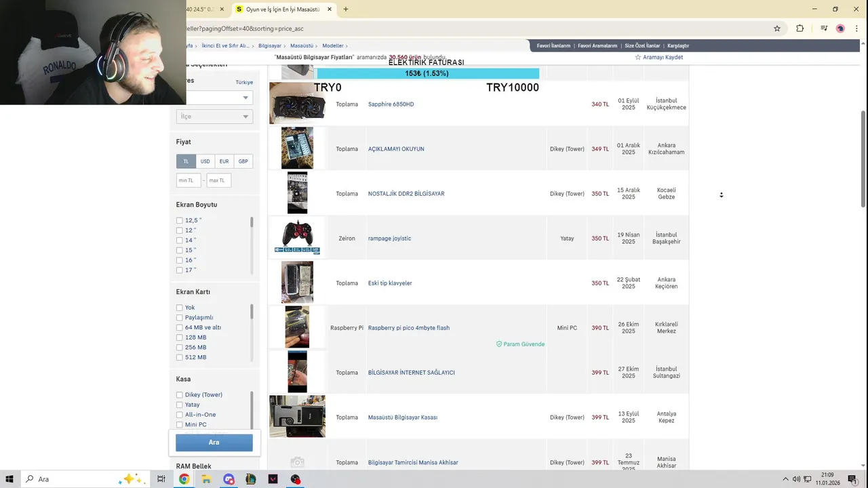Click the volume icon in system tray
This screenshot has width=868, height=488.
point(796,479)
